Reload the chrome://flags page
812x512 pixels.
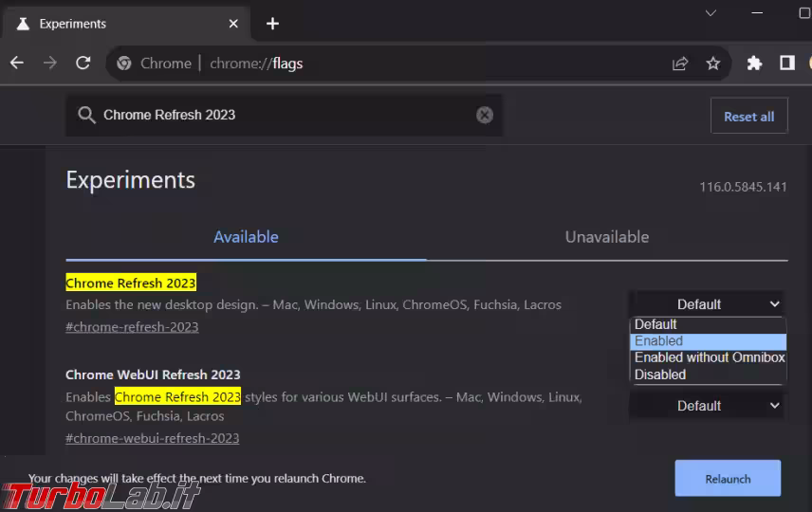click(83, 64)
